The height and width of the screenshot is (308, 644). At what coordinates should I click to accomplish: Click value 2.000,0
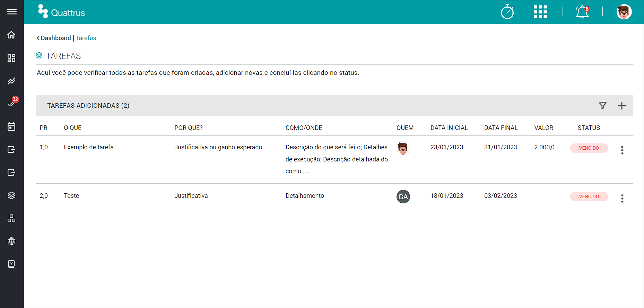[x=544, y=147]
